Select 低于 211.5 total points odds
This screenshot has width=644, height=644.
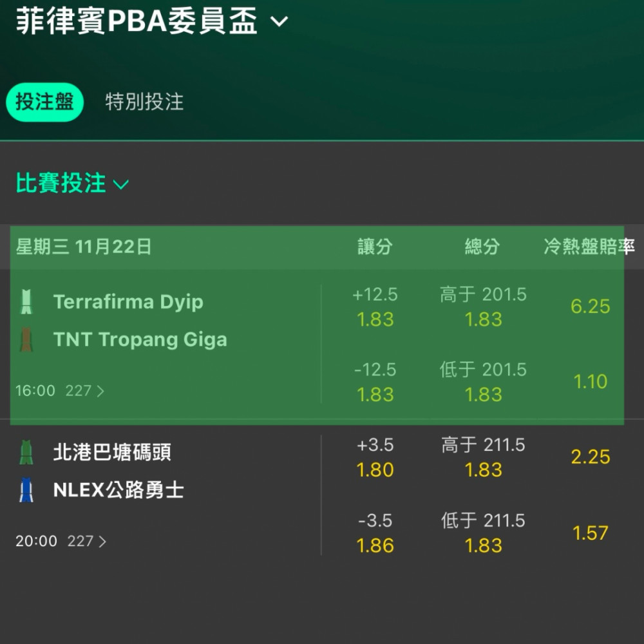click(483, 533)
